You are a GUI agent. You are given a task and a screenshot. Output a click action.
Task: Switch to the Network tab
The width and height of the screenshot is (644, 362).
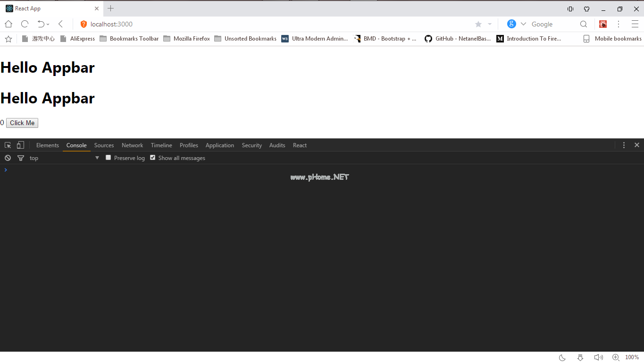point(132,145)
